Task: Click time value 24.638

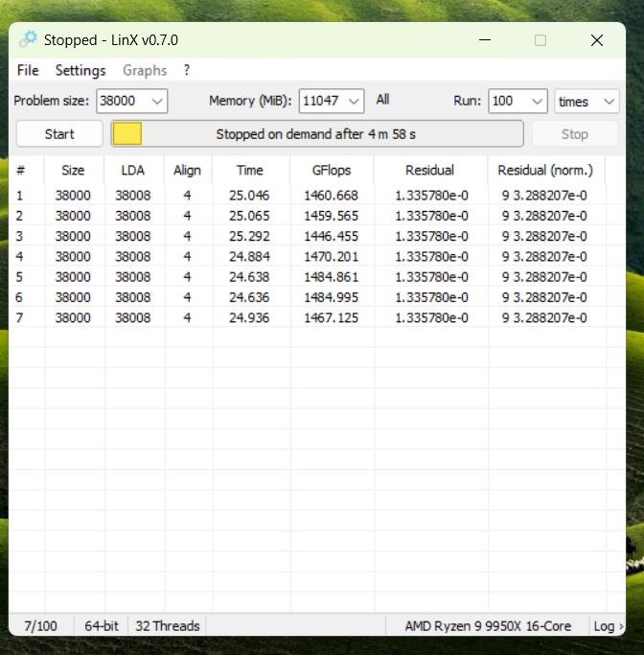Action: tap(249, 277)
